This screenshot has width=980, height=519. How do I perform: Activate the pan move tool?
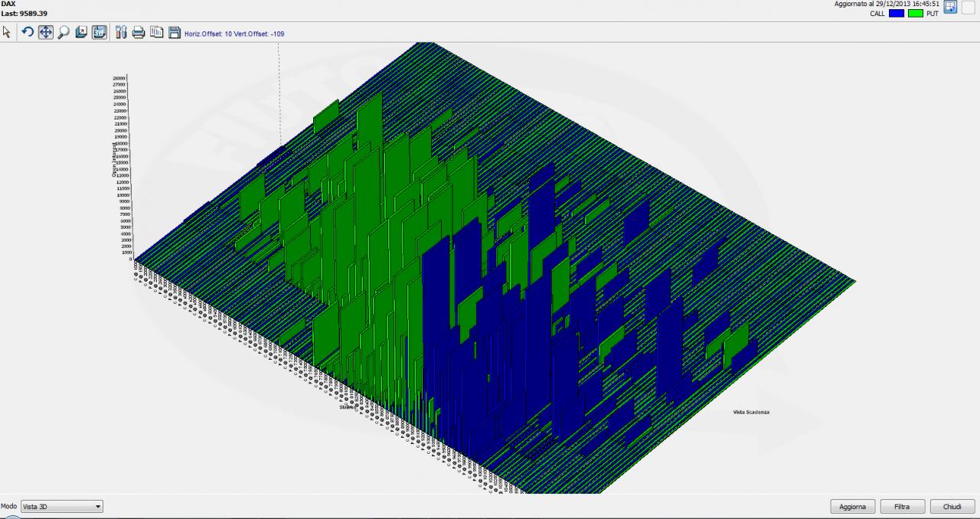point(45,32)
